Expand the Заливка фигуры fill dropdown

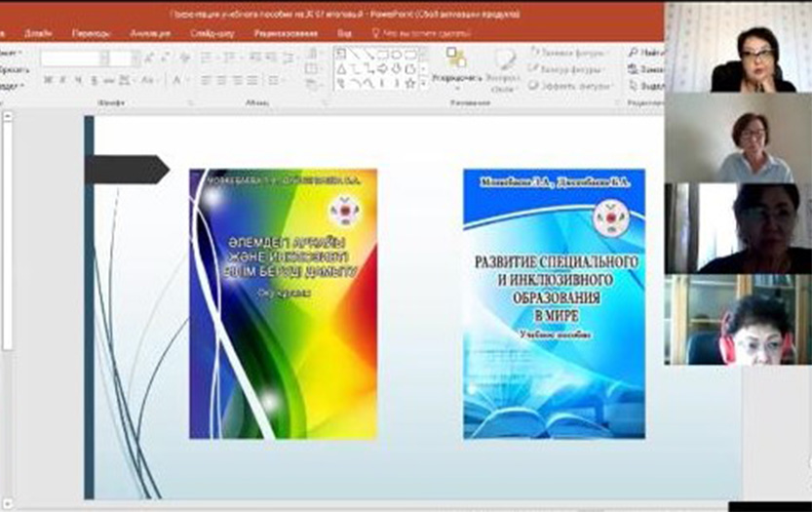tap(602, 52)
